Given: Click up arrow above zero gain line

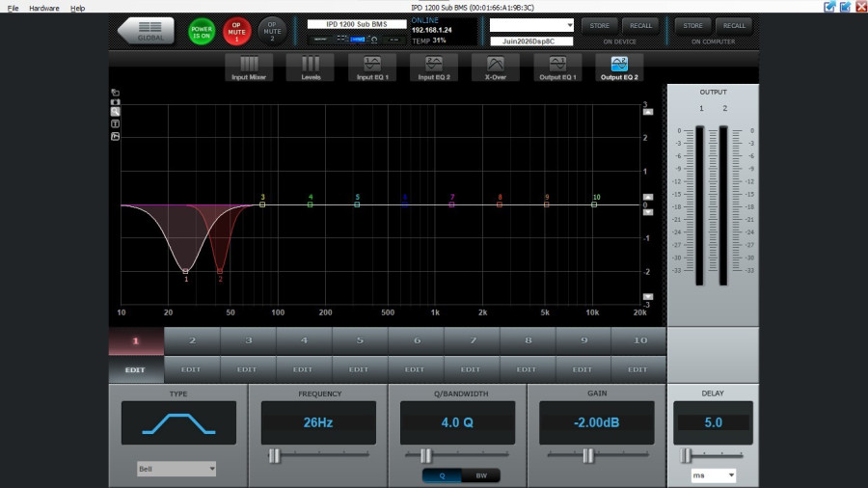Looking at the screenshot, I should coord(648,197).
